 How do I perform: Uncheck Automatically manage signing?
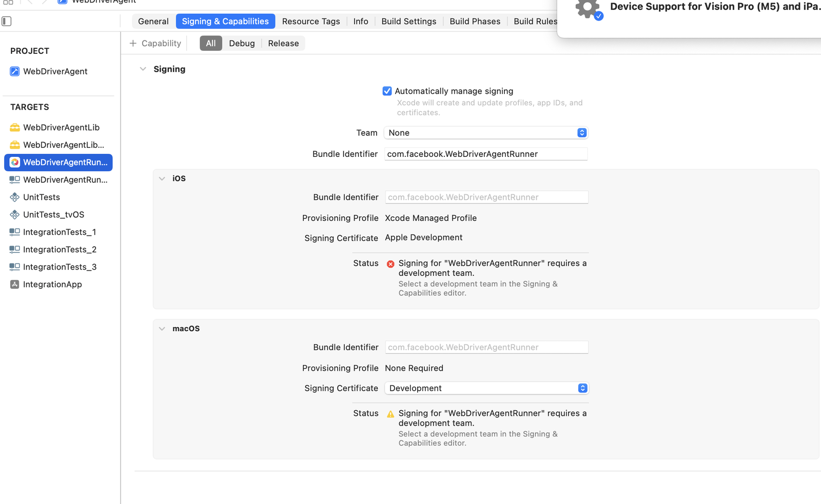387,91
